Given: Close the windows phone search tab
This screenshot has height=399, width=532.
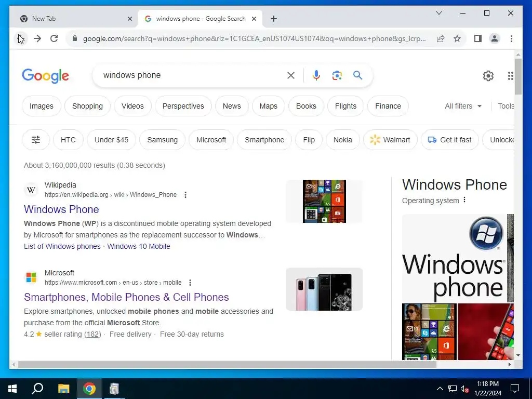Looking at the screenshot, I should point(254,19).
